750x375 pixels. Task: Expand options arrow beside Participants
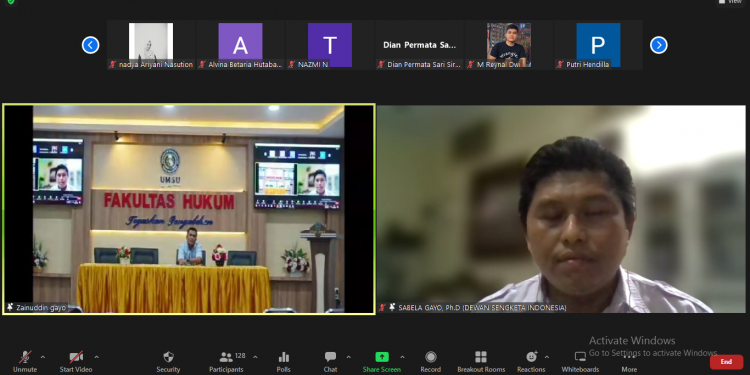(255, 357)
